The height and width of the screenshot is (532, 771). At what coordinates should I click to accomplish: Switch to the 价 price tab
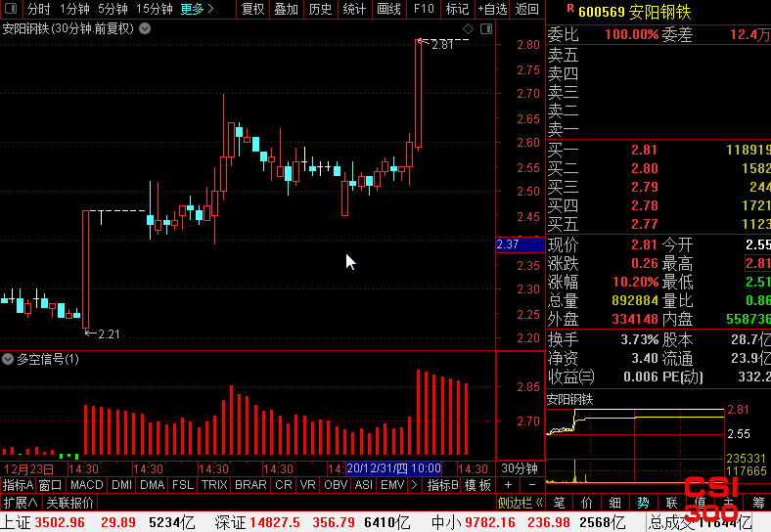click(587, 503)
